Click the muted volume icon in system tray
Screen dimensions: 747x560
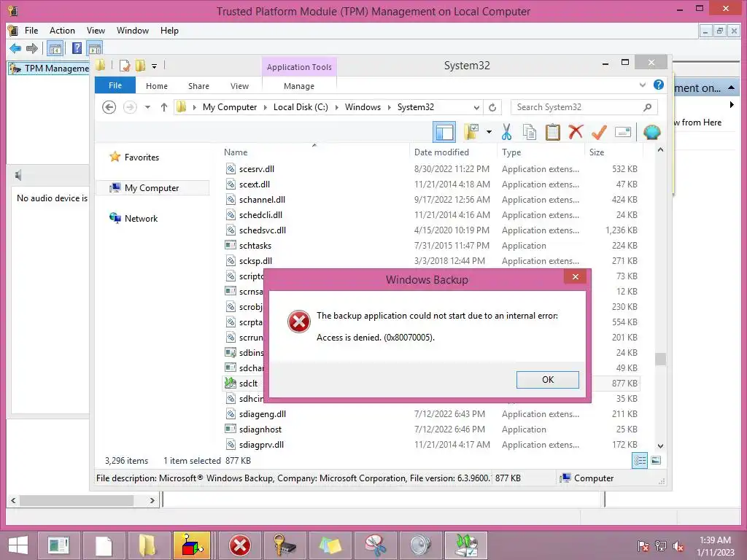(x=678, y=546)
